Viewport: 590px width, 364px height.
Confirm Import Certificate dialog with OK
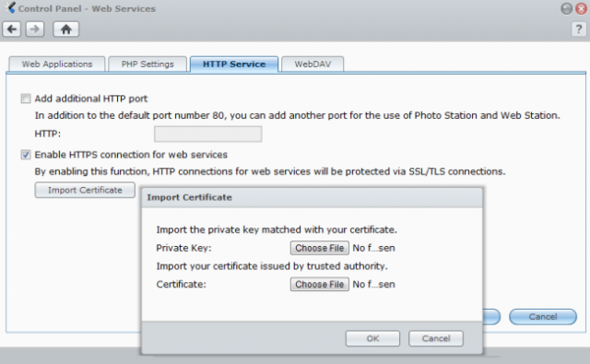372,338
